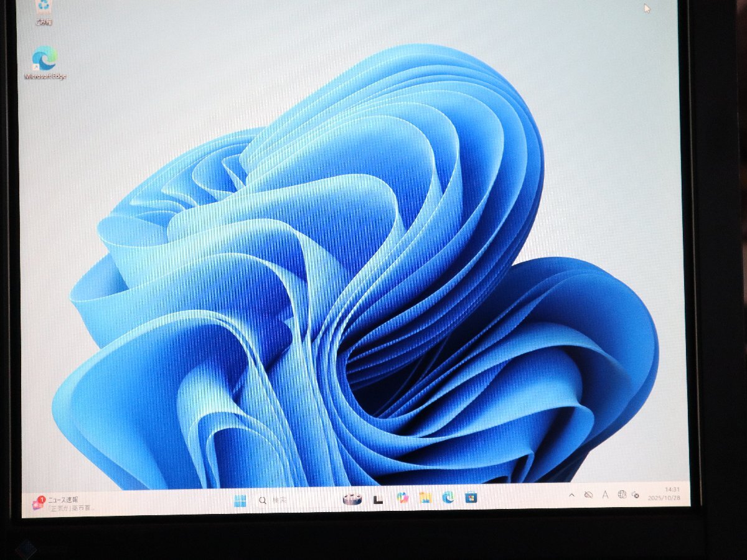Open the news widget on the taskbar
This screenshot has height=560, width=747.
click(x=62, y=503)
